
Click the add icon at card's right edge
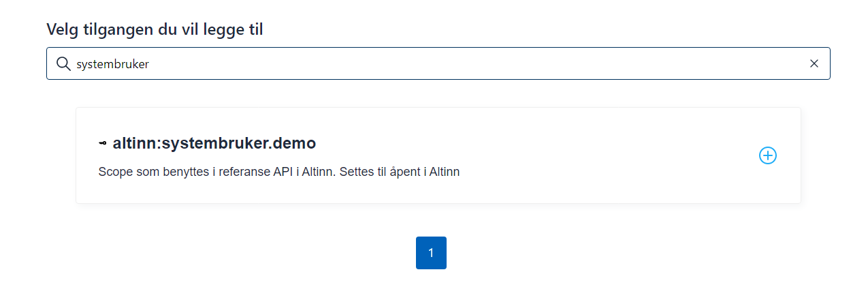click(767, 155)
